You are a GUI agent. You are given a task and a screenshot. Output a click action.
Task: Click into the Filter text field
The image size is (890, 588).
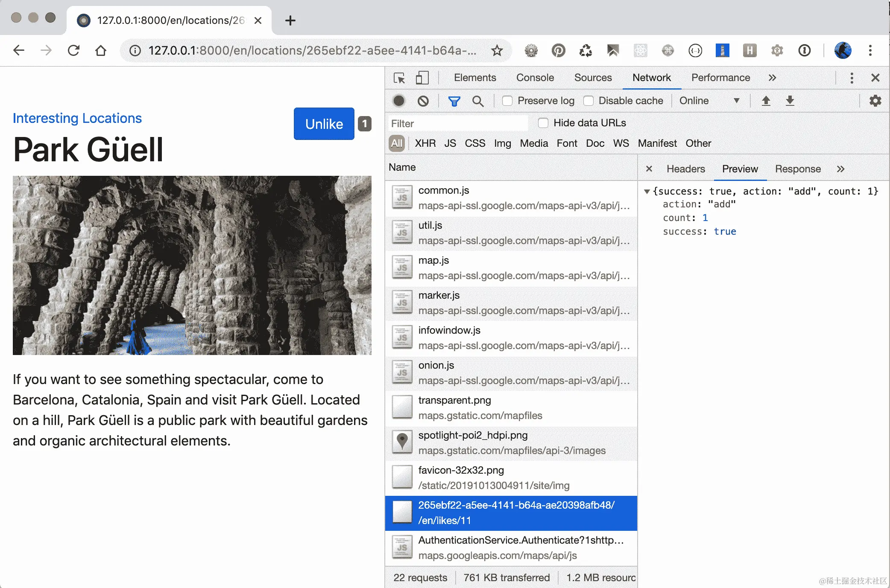click(457, 123)
